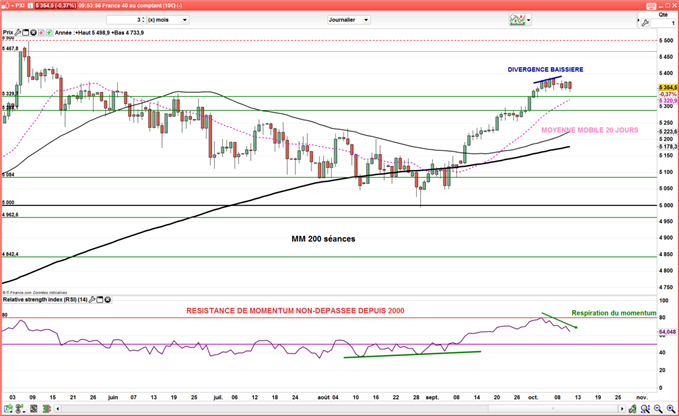Click the 5 084 support level label
This screenshot has height=416, width=679.
(8, 174)
